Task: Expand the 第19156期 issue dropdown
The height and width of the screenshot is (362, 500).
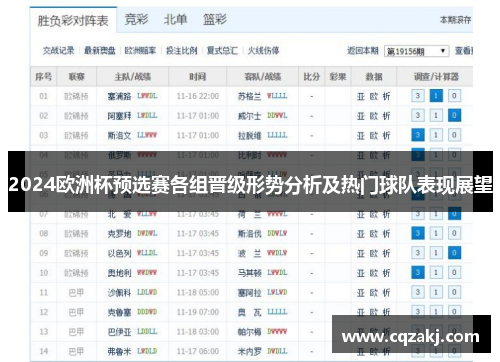Action: [416, 51]
